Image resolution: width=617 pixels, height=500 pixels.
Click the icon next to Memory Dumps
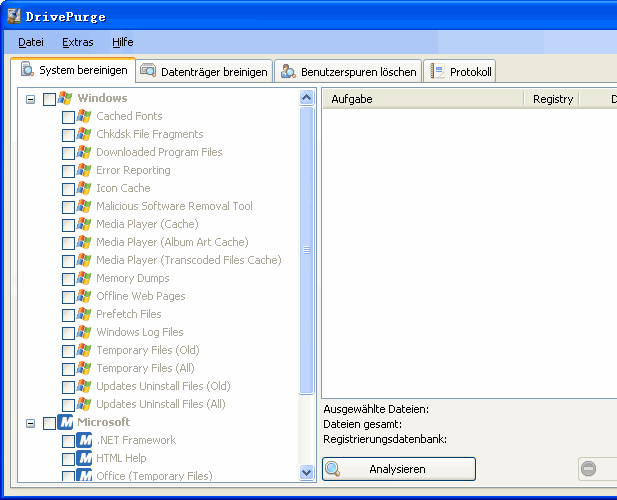84,278
